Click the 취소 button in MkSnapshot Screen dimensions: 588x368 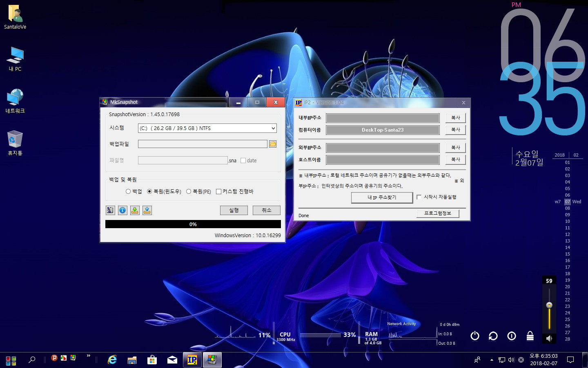pyautogui.click(x=266, y=210)
